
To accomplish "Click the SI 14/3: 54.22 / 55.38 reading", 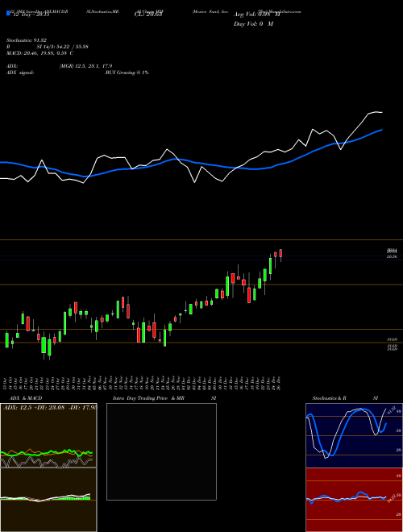I will tap(62, 47).
